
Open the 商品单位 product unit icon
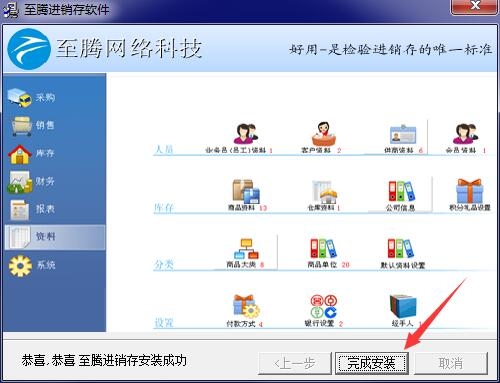point(324,248)
